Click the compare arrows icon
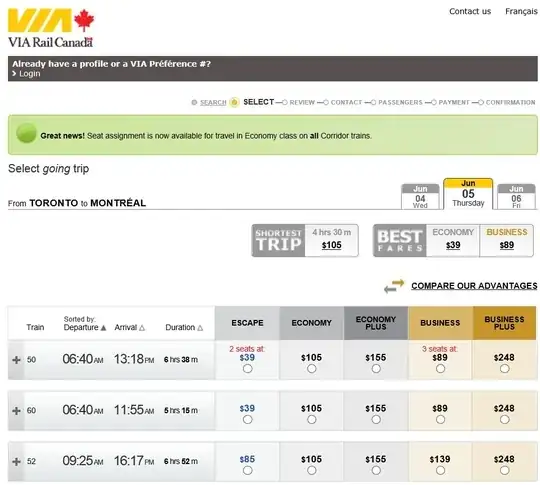 394,286
